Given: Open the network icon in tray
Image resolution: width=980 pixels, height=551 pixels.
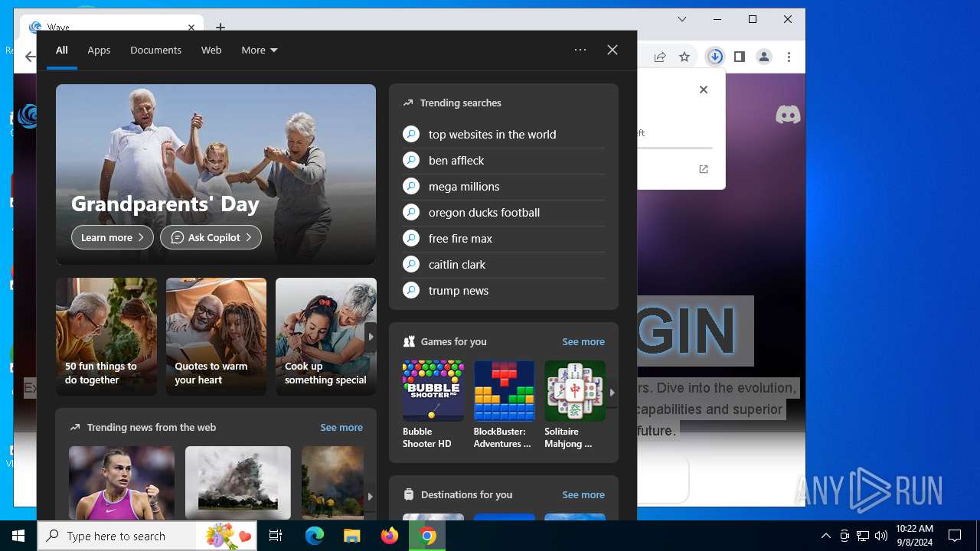Looking at the screenshot, I should 863,536.
